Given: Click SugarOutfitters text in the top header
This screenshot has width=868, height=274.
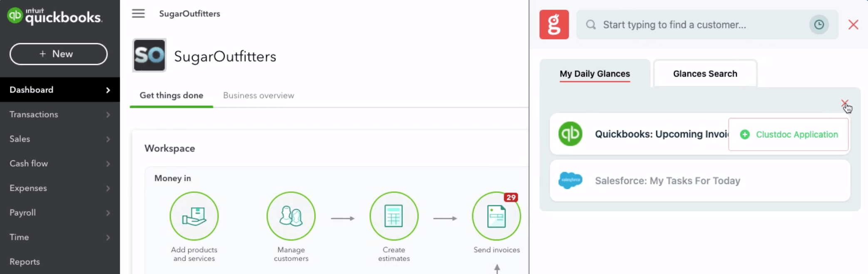Looking at the screenshot, I should 189,14.
